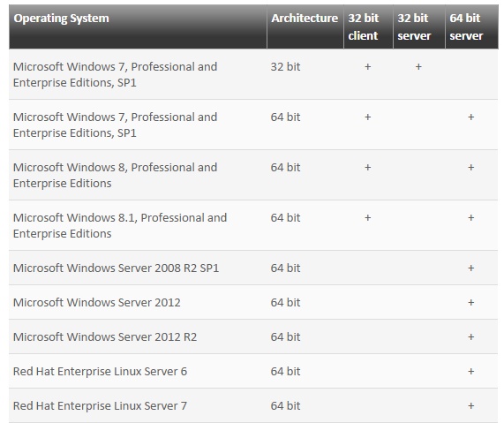Viewport: 504px width, 423px height.
Task: Click the 32 bit client plus for 32 bit Windows 7
Action: point(368,67)
